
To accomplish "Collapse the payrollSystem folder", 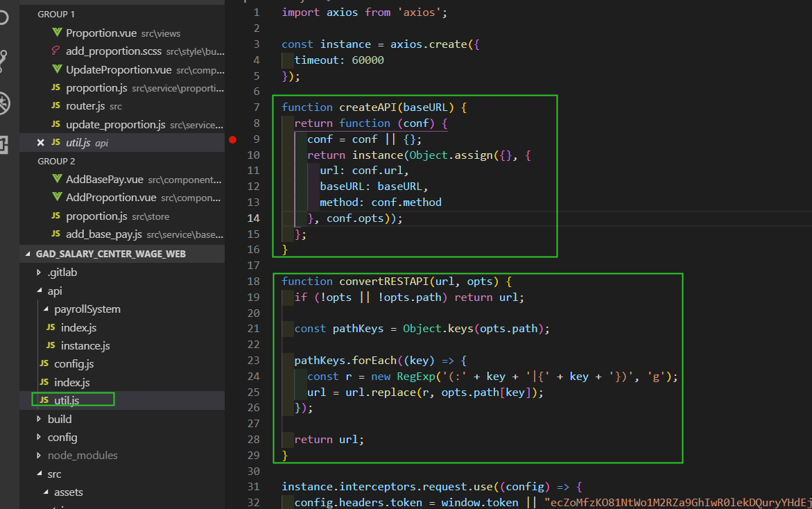I will [46, 309].
